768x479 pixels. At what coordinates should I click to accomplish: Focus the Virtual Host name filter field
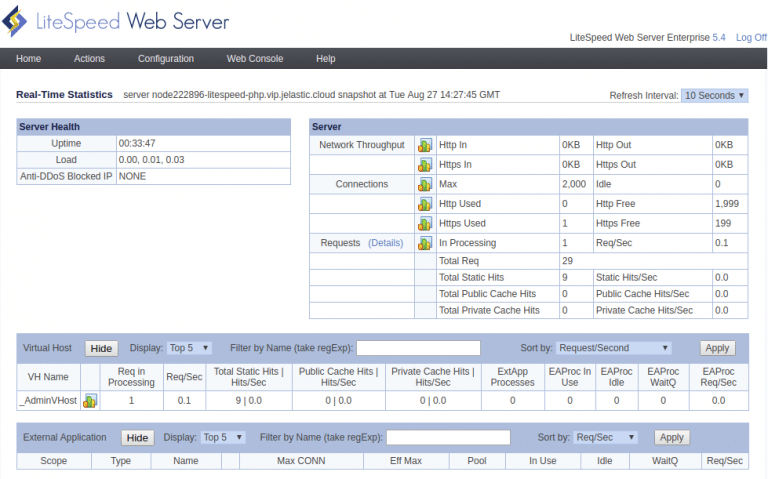click(x=418, y=348)
